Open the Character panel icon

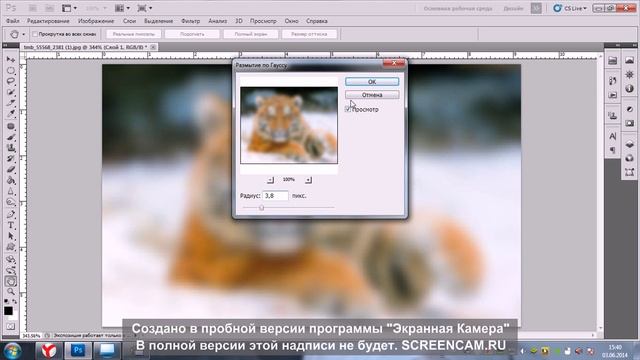point(613,136)
